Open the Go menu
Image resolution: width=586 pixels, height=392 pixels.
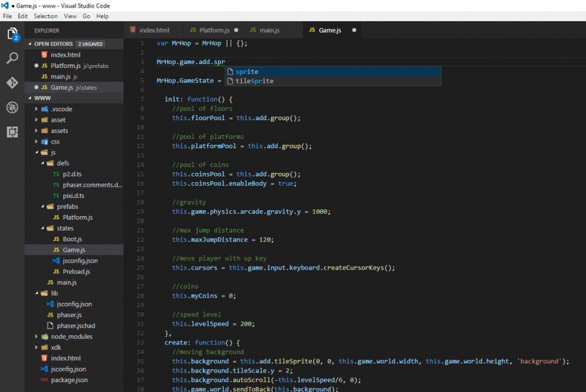point(86,16)
